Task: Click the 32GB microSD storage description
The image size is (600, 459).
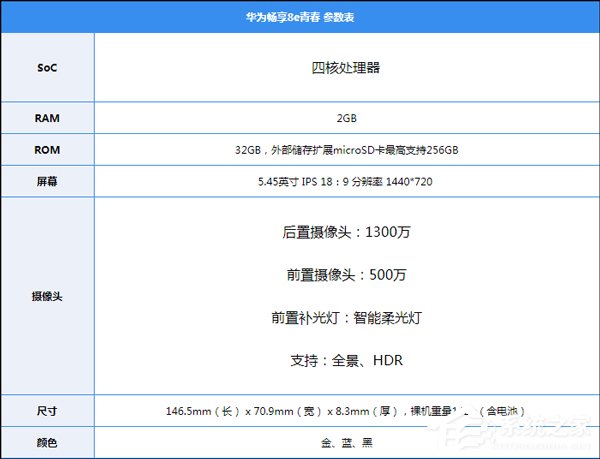Action: coord(346,150)
